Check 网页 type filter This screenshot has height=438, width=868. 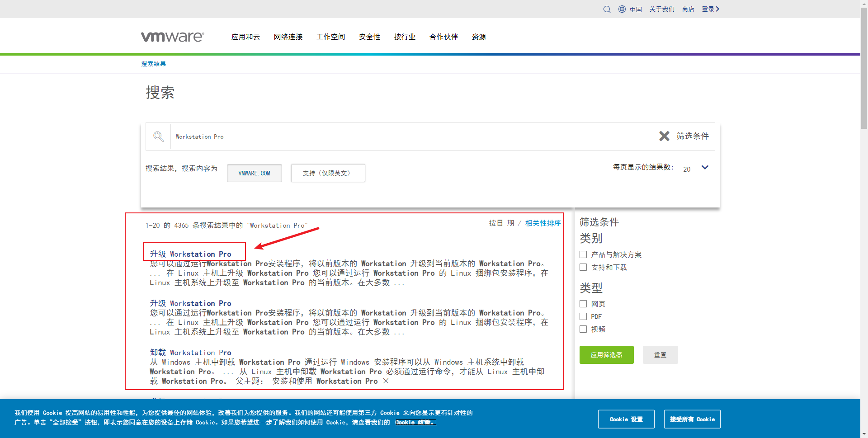583,304
